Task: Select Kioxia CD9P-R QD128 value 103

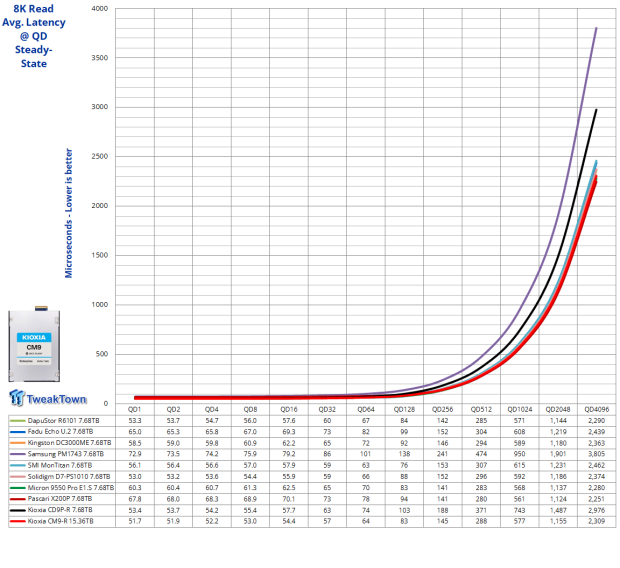Action: [404, 510]
